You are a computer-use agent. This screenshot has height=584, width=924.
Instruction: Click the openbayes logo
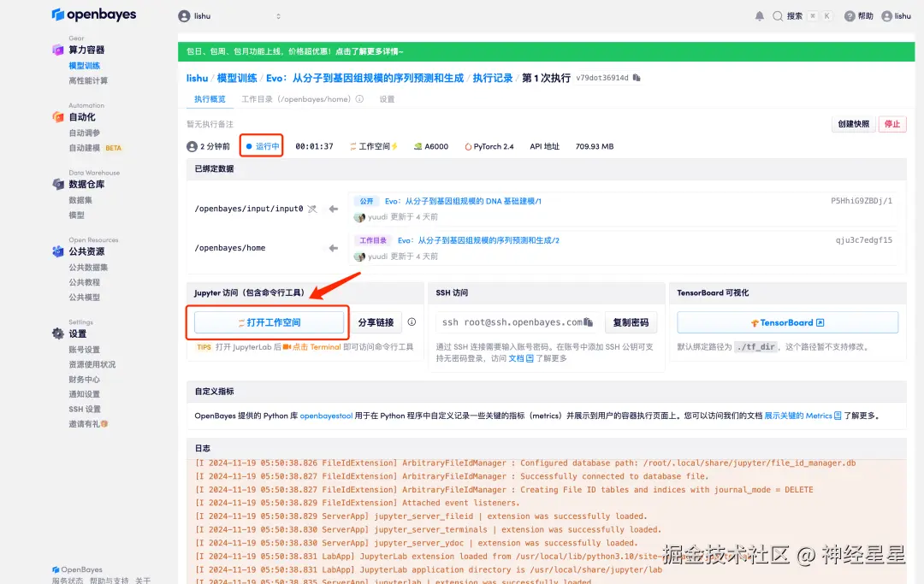[94, 15]
